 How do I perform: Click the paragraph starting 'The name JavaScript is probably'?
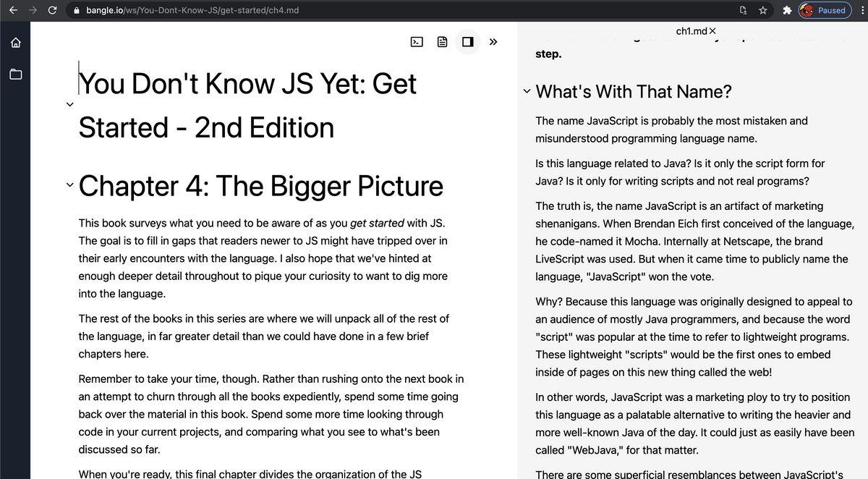671,130
